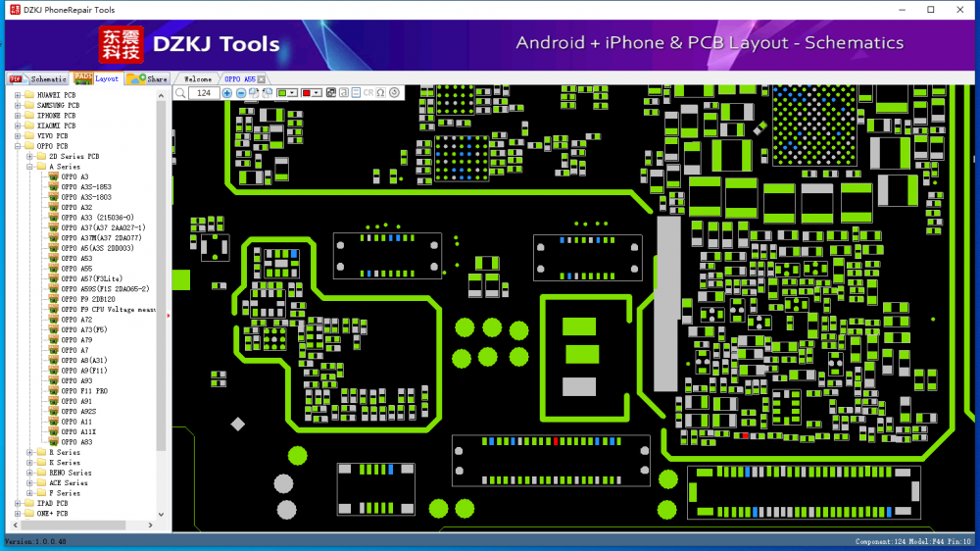Close the OPPO A55 document tab

[262, 79]
